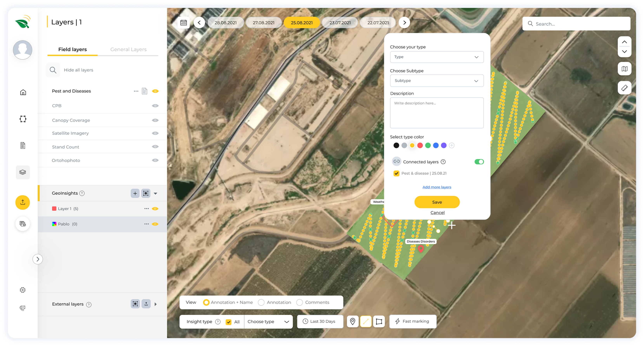Select the Comments view radio option
644x346 pixels.
(x=299, y=302)
